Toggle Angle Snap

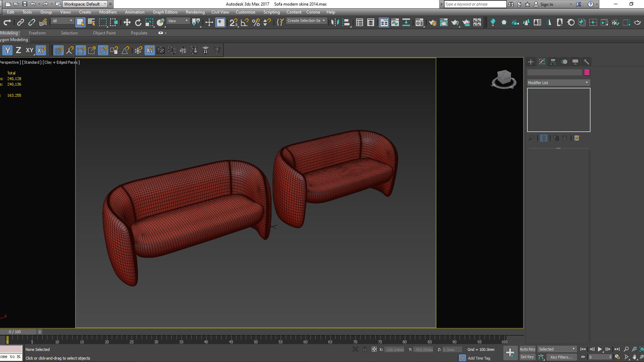[245, 22]
